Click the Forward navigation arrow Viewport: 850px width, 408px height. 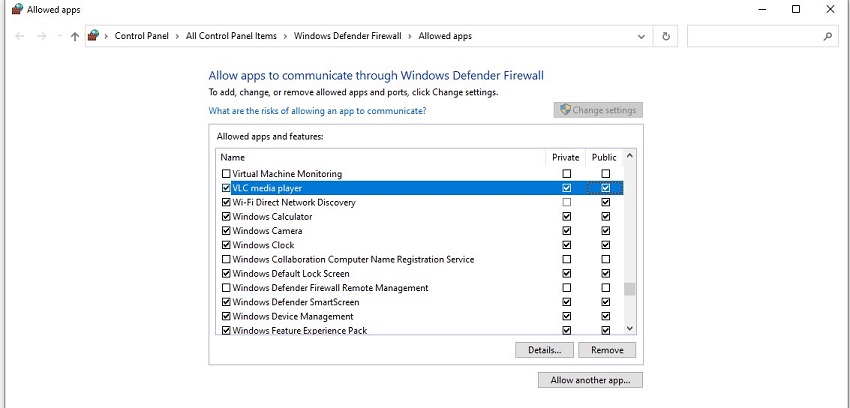pos(42,36)
